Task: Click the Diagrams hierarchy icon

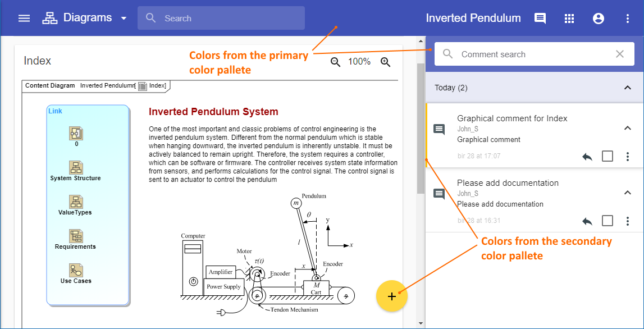Action: tap(50, 18)
